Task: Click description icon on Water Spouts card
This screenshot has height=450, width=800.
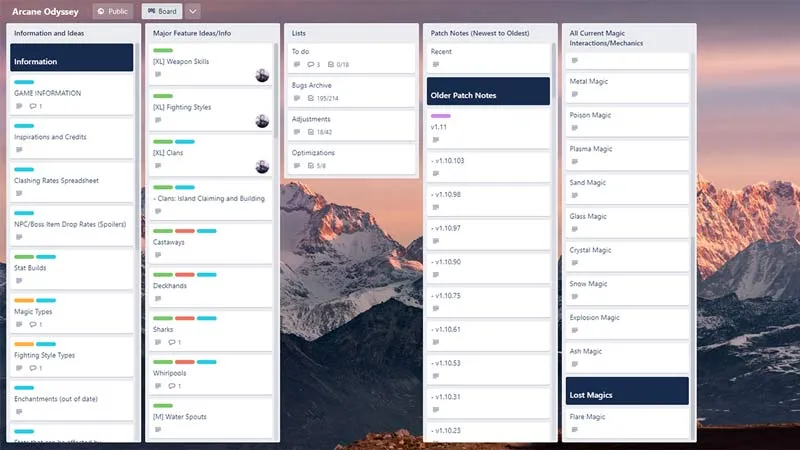Action: tap(158, 430)
